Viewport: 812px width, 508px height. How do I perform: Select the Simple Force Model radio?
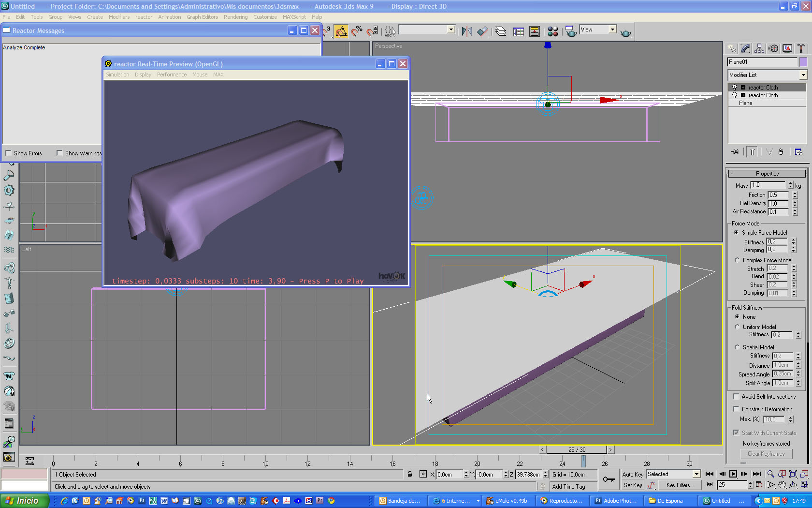737,233
